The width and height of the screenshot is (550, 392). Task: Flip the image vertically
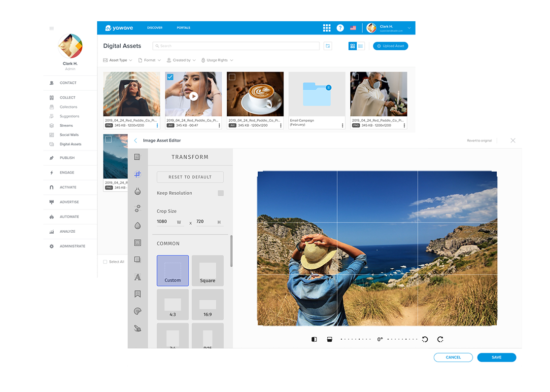(329, 339)
